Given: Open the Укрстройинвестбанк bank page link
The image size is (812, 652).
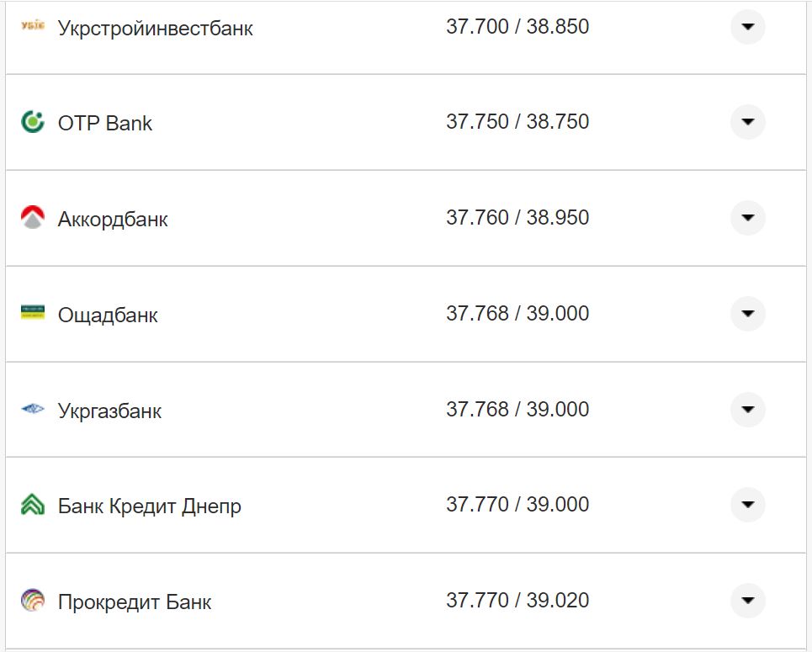Looking at the screenshot, I should [x=156, y=27].
